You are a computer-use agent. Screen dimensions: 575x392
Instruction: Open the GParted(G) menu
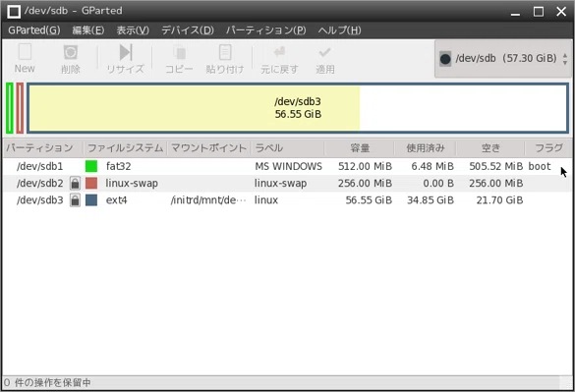[34, 30]
